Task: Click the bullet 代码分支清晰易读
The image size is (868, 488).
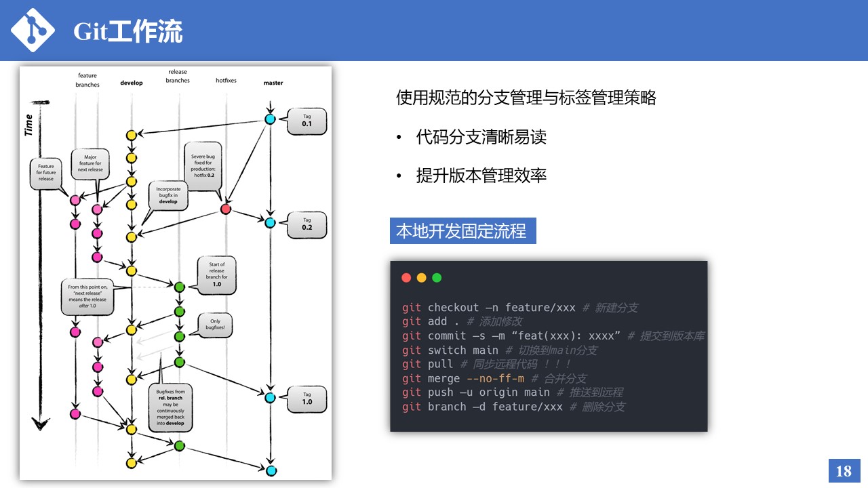Action: coord(481,137)
